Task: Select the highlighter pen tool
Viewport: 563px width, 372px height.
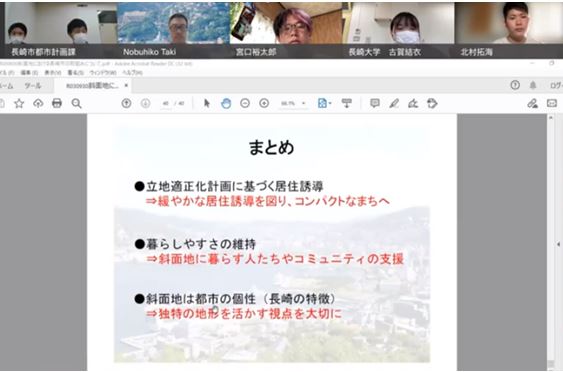Action: [394, 103]
